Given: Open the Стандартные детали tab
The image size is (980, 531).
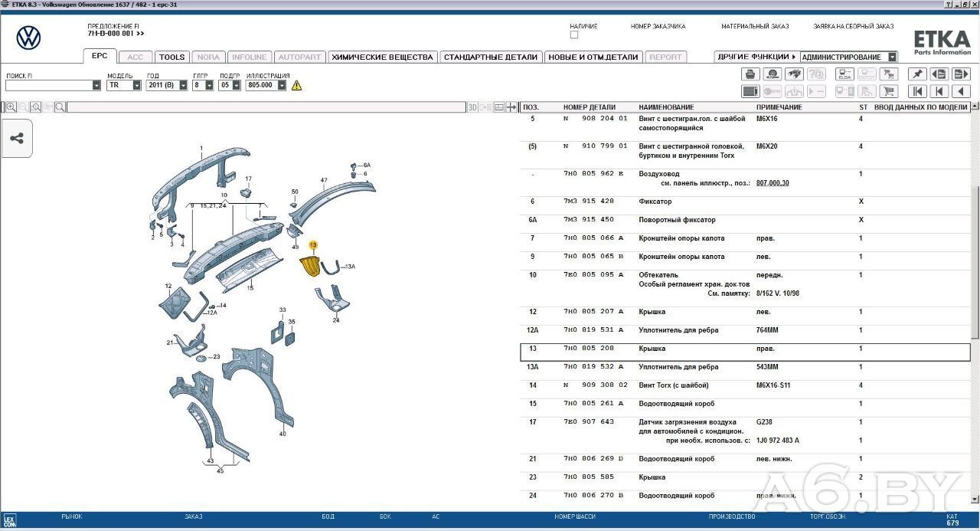Looking at the screenshot, I should tap(491, 57).
